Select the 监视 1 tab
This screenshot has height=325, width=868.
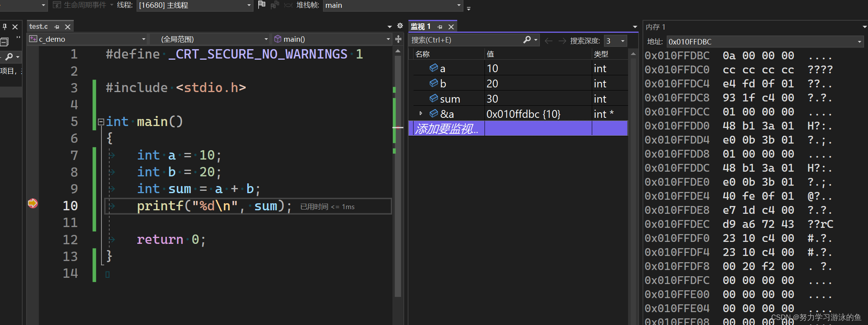click(x=421, y=27)
